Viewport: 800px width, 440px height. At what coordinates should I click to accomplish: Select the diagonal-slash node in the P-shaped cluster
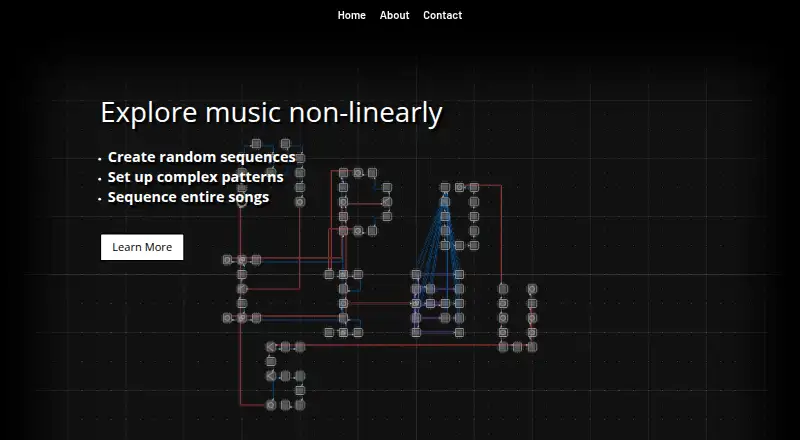[387, 202]
